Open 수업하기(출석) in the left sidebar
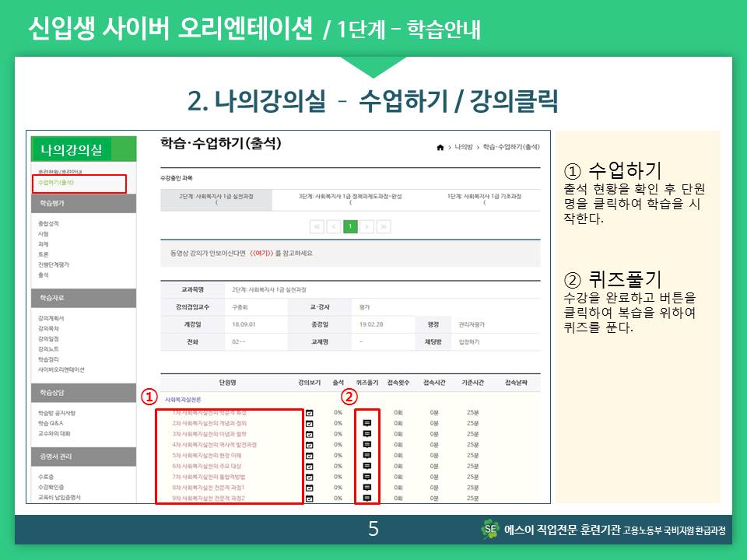 point(54,183)
